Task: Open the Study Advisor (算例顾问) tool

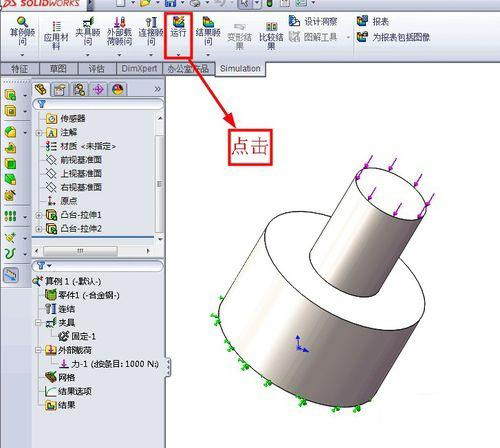Action: pyautogui.click(x=22, y=32)
